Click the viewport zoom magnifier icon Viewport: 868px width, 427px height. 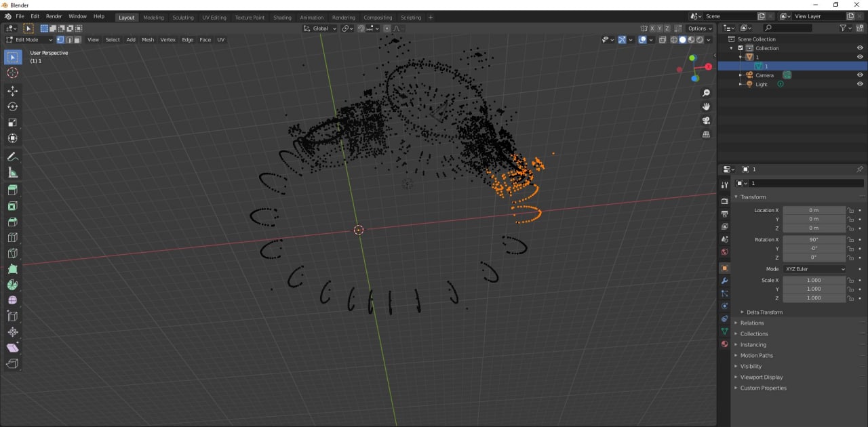706,93
